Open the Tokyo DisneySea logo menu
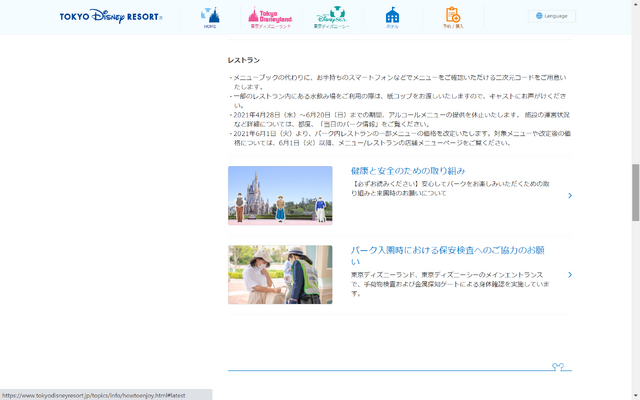This screenshot has height=400, width=640. [331, 18]
